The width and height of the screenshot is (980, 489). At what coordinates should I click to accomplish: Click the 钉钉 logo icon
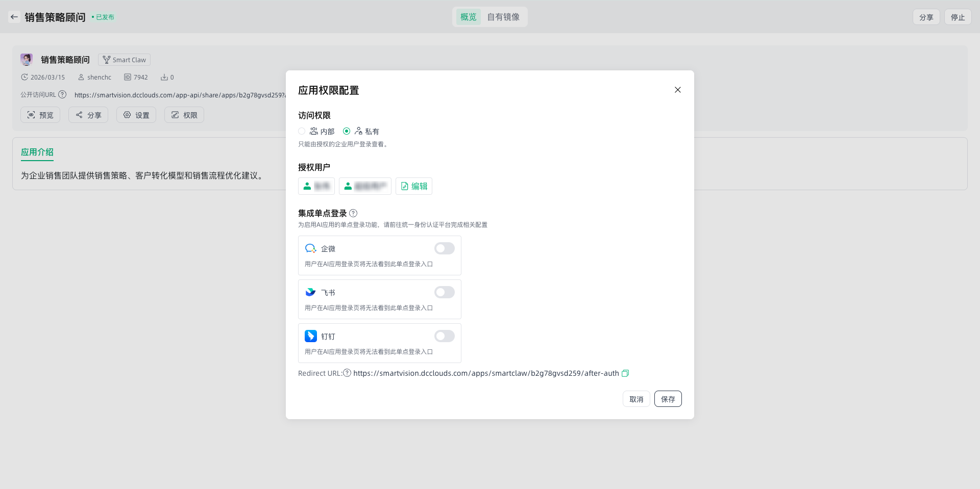(310, 336)
